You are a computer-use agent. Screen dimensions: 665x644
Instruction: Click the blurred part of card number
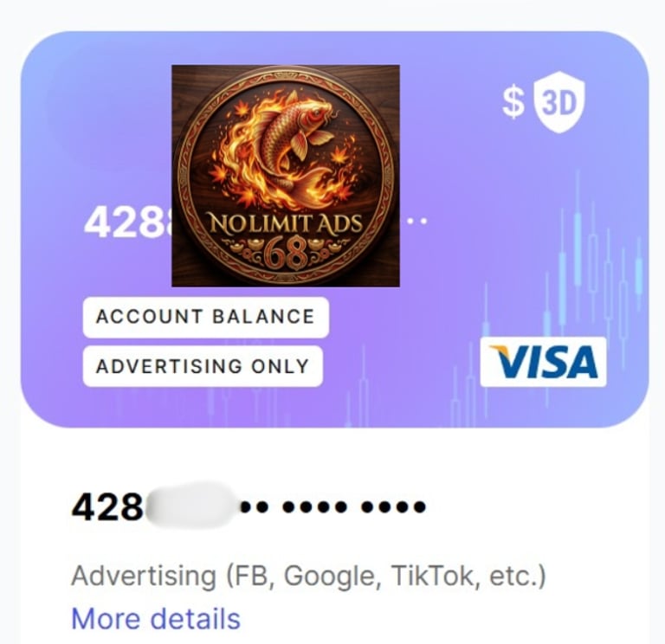coord(190,506)
